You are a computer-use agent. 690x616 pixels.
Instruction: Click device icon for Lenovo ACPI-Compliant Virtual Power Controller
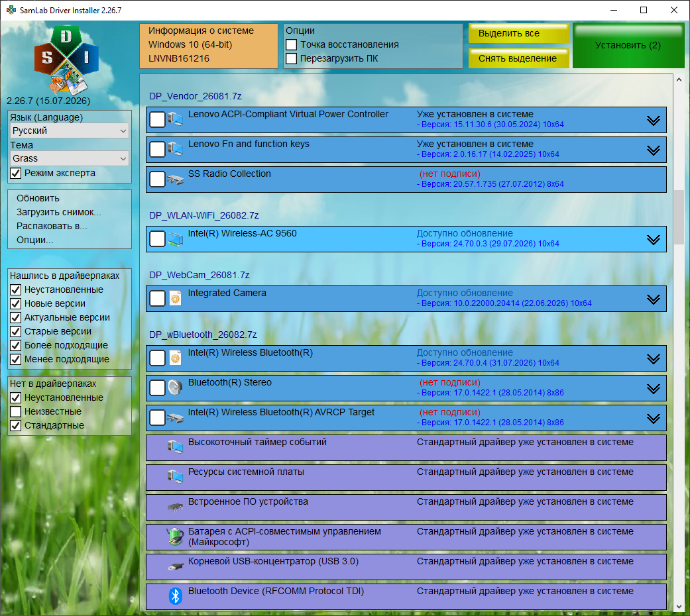click(175, 119)
